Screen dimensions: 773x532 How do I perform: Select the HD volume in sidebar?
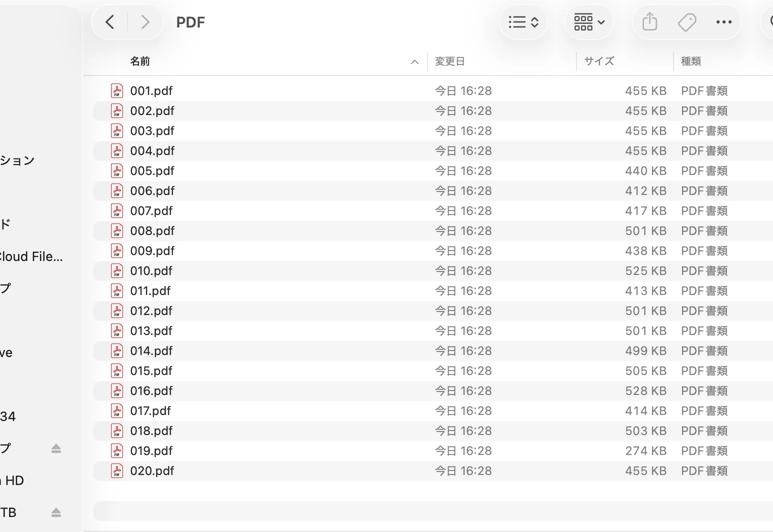pos(14,480)
